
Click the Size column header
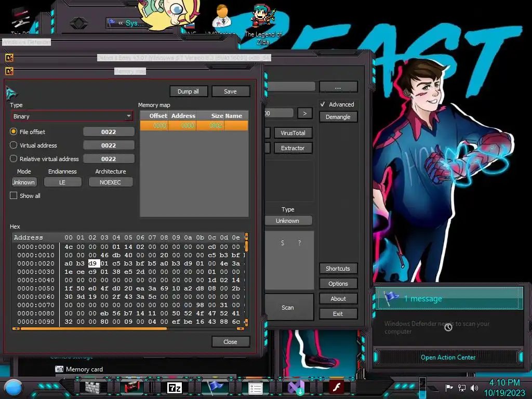click(x=210, y=116)
